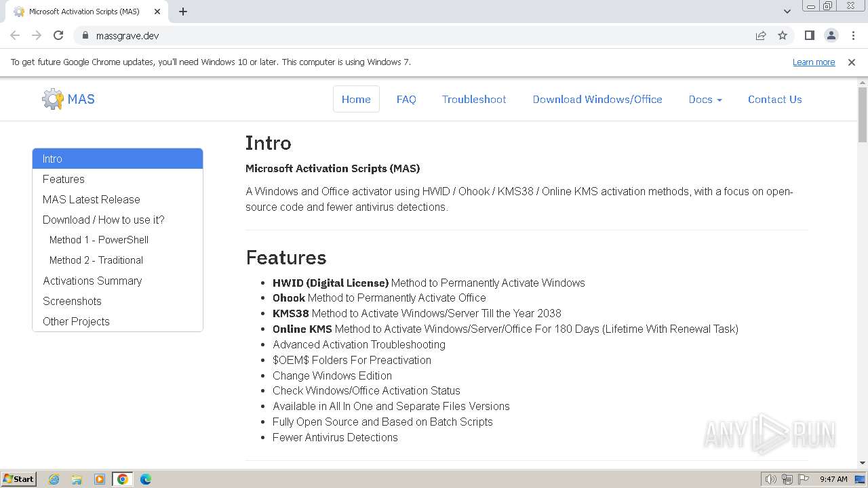Jump to Screenshots section
The image size is (868, 488).
tap(117, 301)
